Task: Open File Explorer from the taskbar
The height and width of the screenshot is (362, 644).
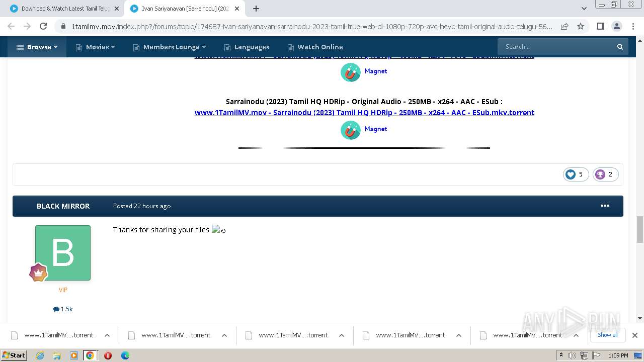Action: pos(57,355)
